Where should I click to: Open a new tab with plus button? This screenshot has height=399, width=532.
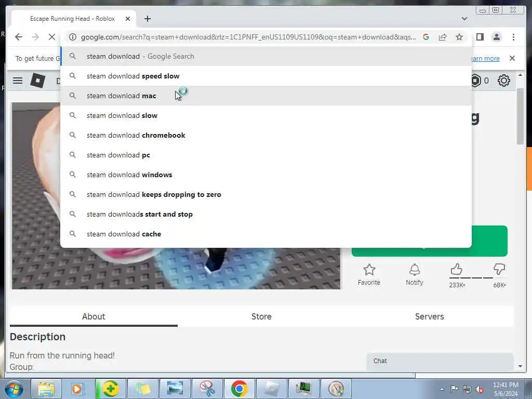pos(147,19)
